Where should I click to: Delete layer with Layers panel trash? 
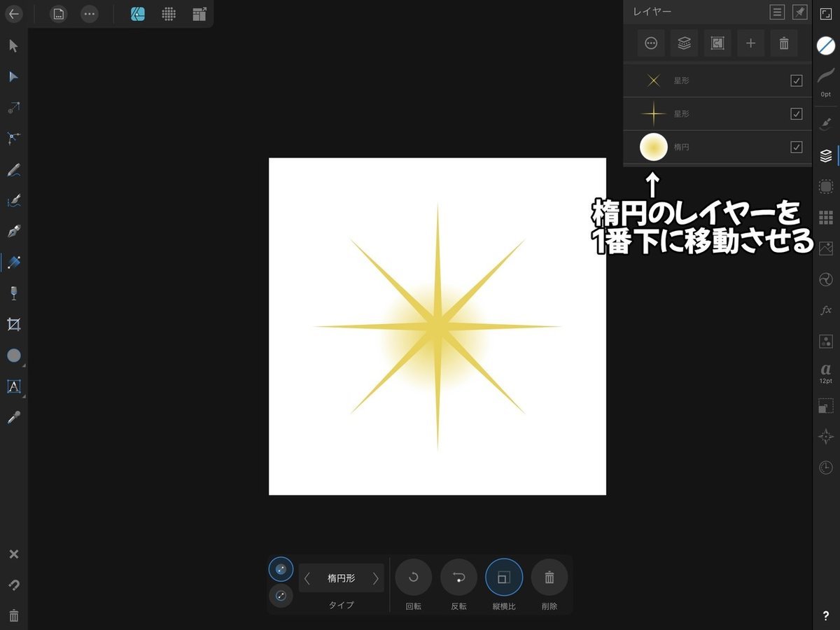tap(784, 43)
